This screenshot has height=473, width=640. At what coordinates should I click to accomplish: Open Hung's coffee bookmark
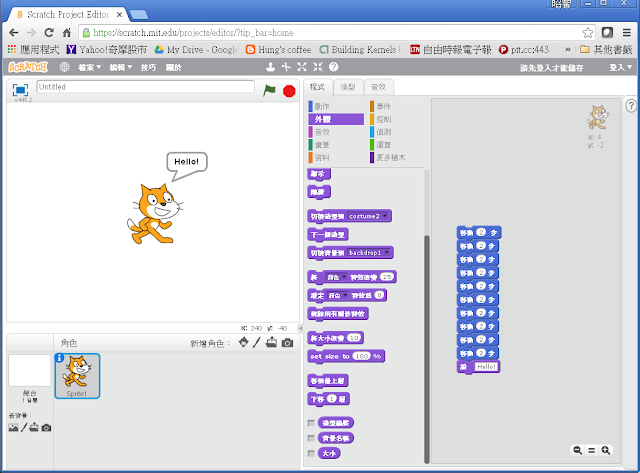(x=278, y=50)
